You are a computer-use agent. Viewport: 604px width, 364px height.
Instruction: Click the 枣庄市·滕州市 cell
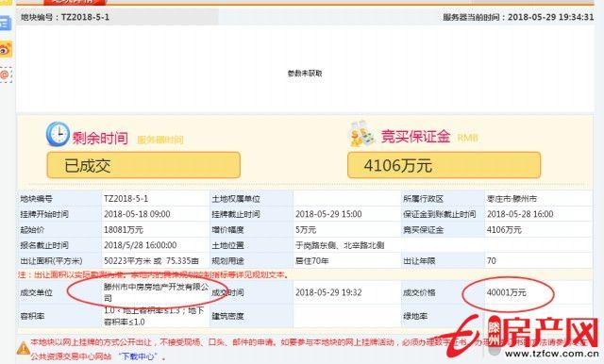click(512, 199)
